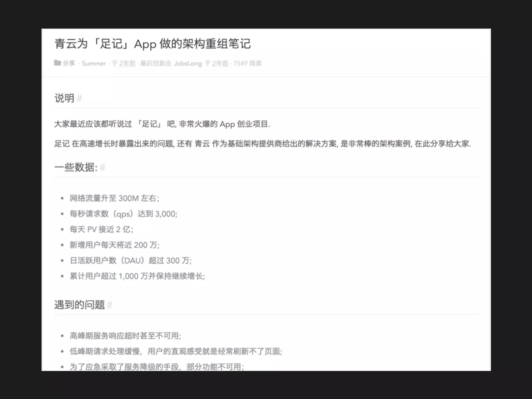Click the # anchor beside 一些数据 heading
532x399 pixels.
103,168
